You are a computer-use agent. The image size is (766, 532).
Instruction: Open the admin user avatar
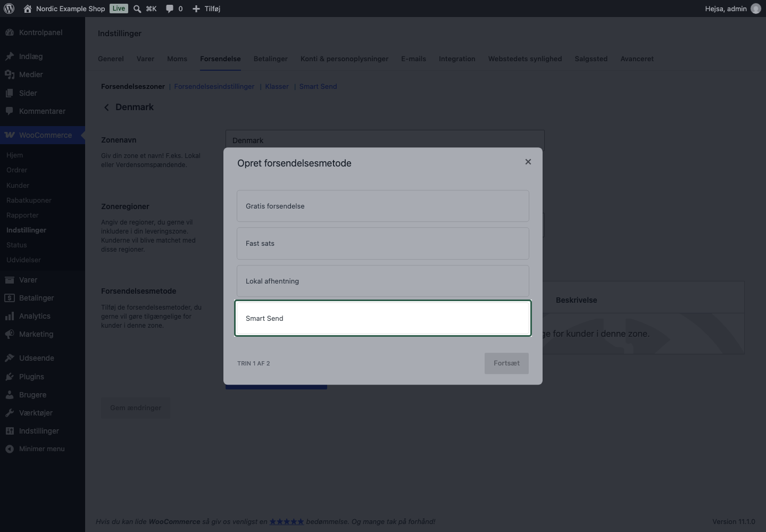756,9
